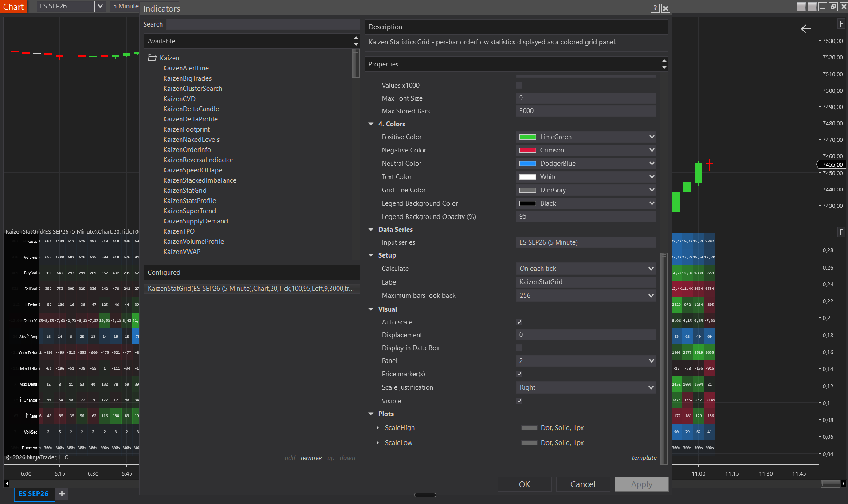Enable Display in Data Box checkbox

click(x=519, y=348)
